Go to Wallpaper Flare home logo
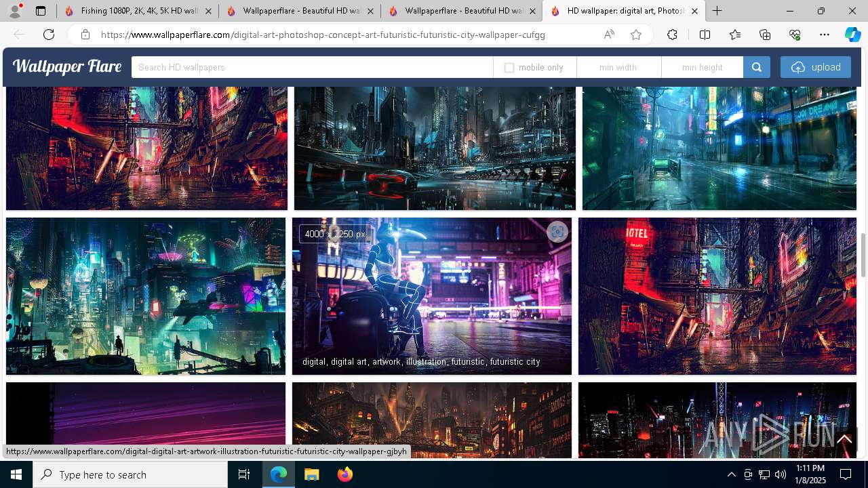This screenshot has width=868, height=488. (x=67, y=66)
